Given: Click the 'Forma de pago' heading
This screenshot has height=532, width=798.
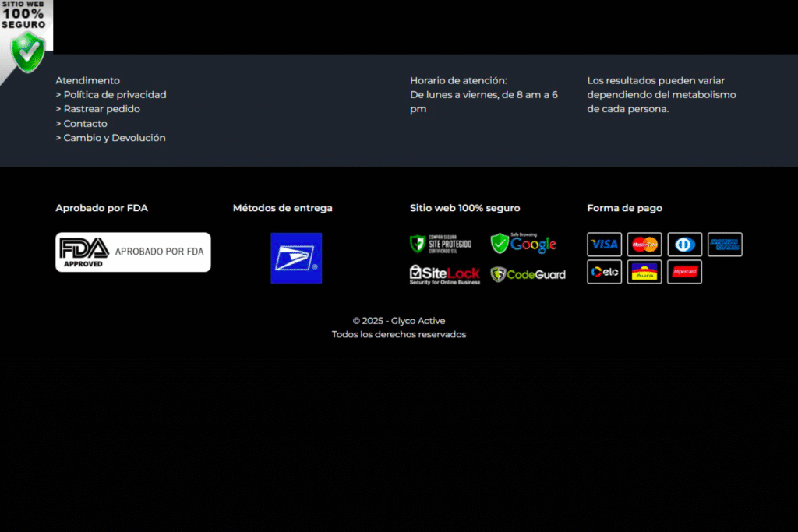Looking at the screenshot, I should tap(624, 208).
